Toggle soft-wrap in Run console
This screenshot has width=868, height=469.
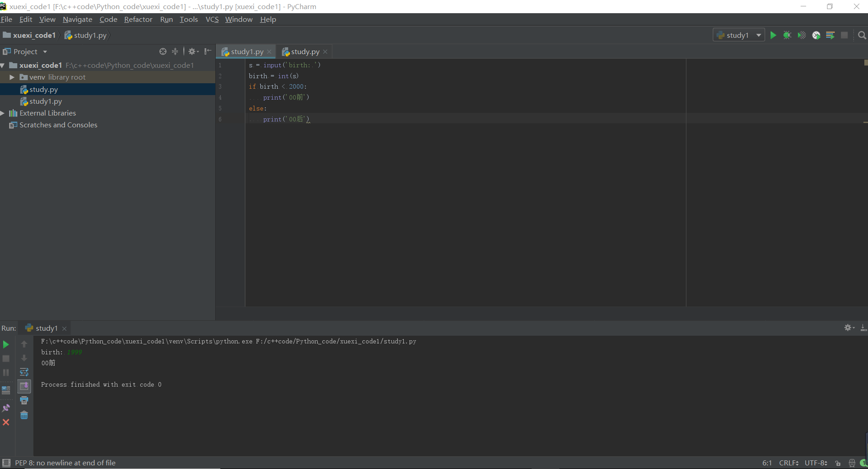(x=24, y=372)
